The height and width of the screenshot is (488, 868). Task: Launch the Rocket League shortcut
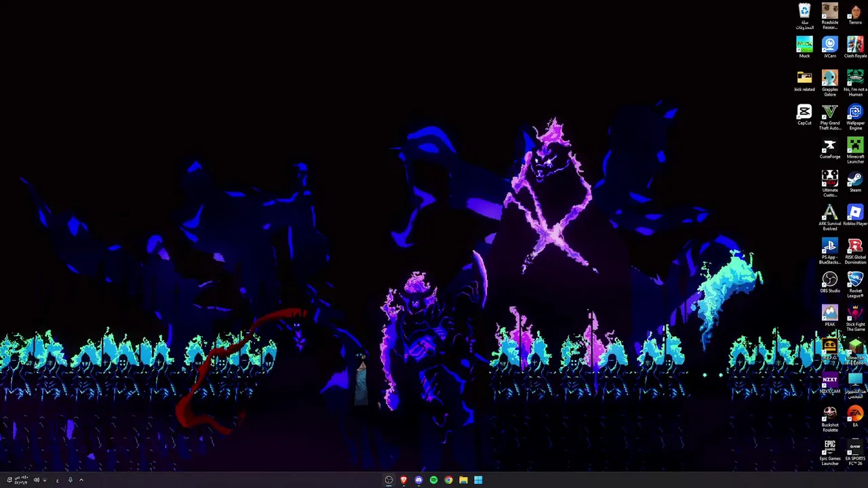coord(855,284)
